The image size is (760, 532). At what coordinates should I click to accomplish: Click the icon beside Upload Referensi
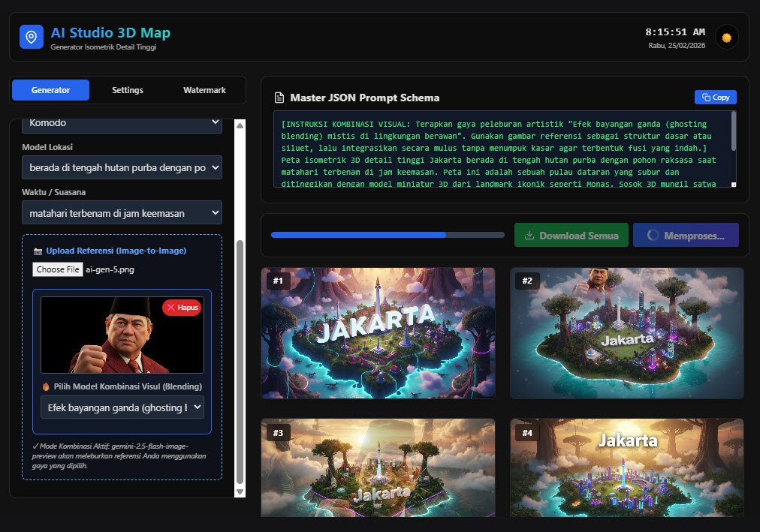38,251
